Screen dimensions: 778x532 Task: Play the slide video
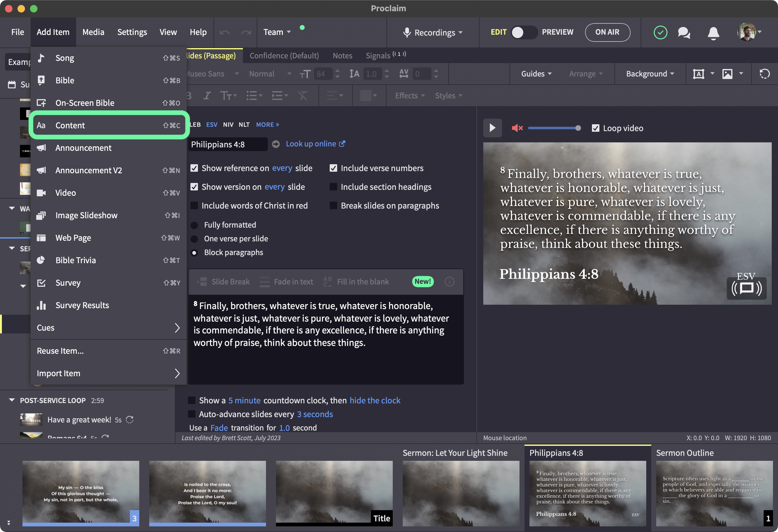[x=492, y=128]
